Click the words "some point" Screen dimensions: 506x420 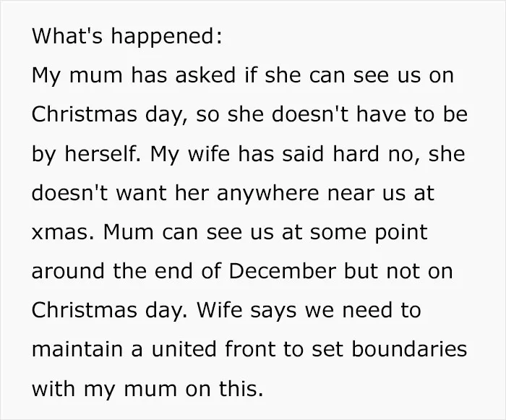(369, 232)
